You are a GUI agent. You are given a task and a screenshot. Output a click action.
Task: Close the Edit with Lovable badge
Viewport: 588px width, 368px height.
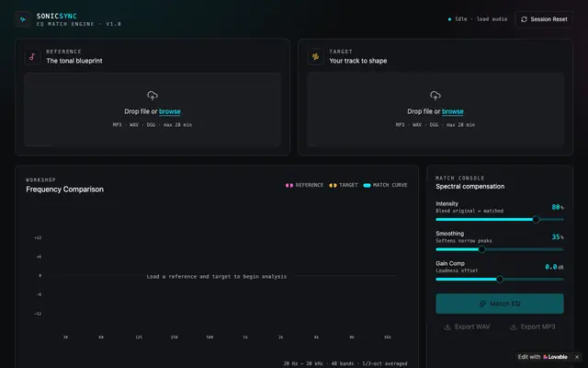[577, 357]
